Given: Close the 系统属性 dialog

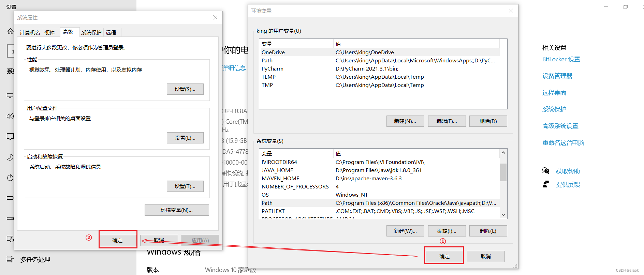Looking at the screenshot, I should pyautogui.click(x=215, y=17).
